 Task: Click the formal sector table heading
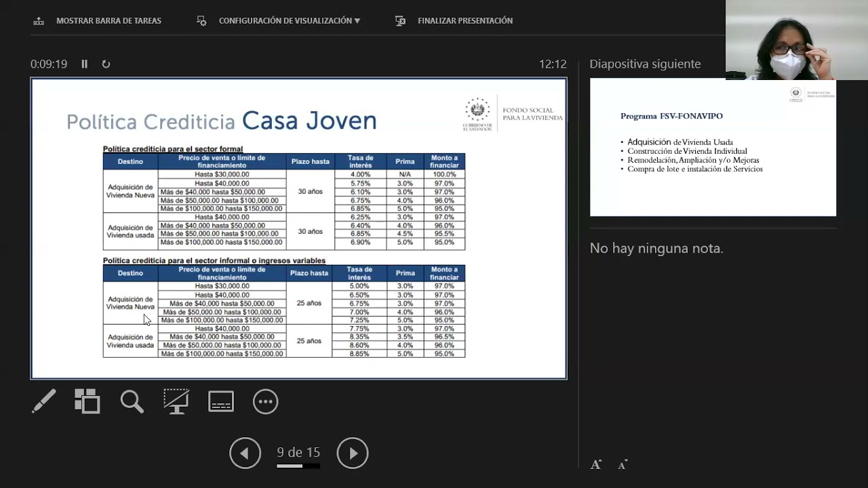[x=173, y=148]
